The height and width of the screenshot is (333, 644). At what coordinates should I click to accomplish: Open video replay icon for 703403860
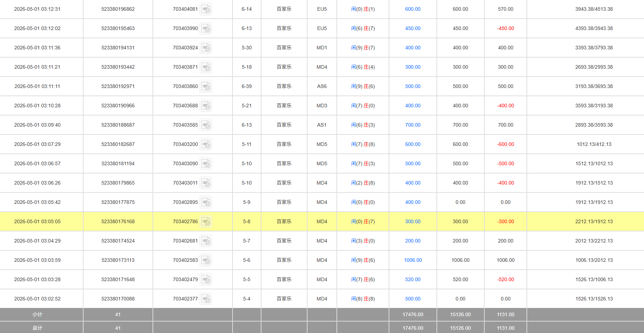click(x=206, y=86)
